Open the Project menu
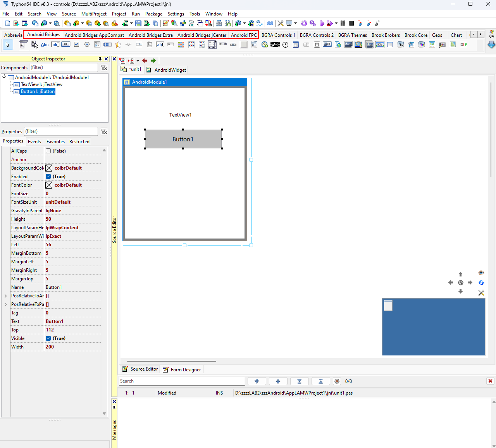Screen dimensions: 496x448 [119, 14]
